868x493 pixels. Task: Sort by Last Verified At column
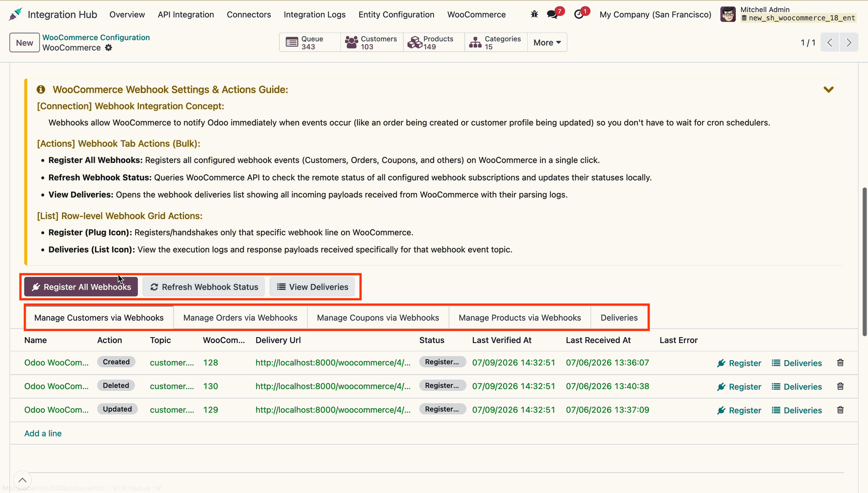pos(502,340)
